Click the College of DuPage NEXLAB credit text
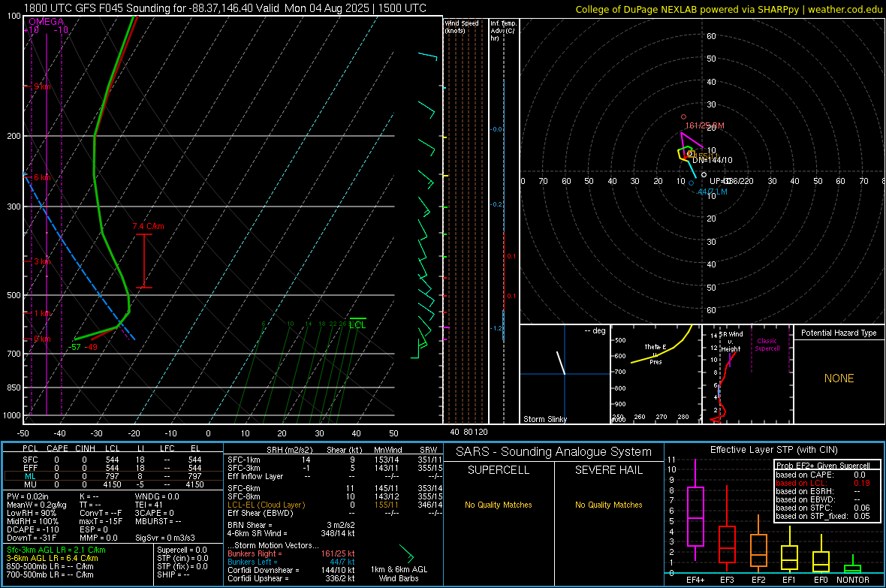 [x=728, y=10]
